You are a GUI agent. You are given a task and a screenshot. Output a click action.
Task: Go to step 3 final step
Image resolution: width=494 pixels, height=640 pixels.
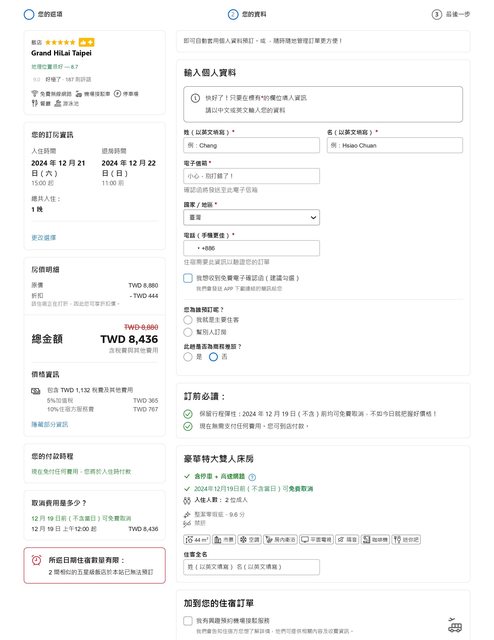pyautogui.click(x=451, y=14)
